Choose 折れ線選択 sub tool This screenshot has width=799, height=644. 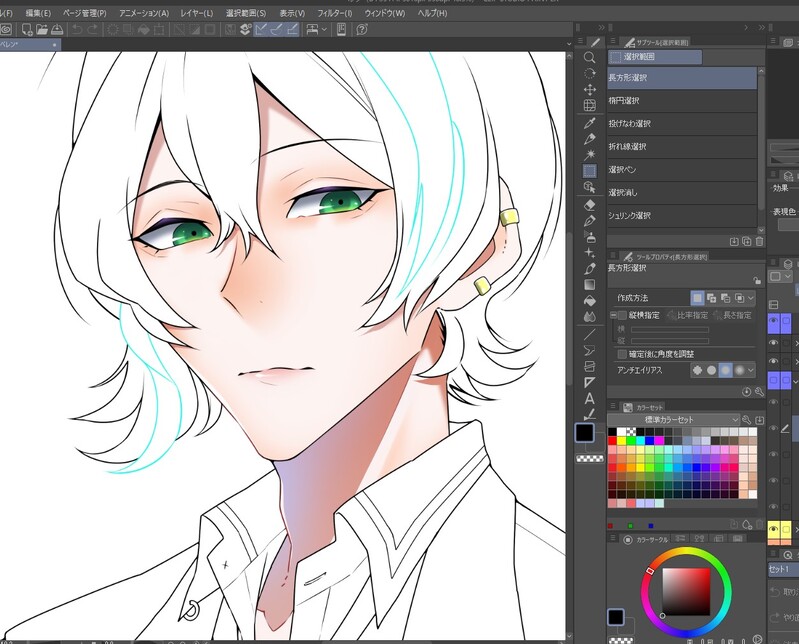(682, 147)
